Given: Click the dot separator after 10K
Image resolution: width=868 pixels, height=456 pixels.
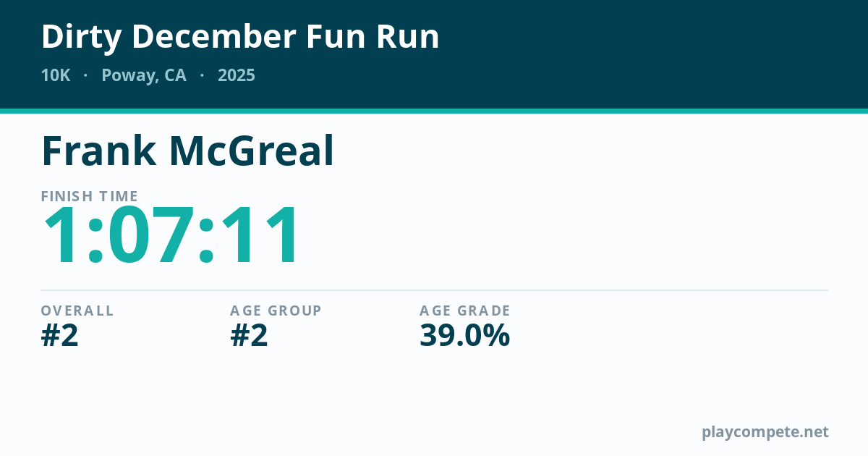Looking at the screenshot, I should (x=86, y=75).
